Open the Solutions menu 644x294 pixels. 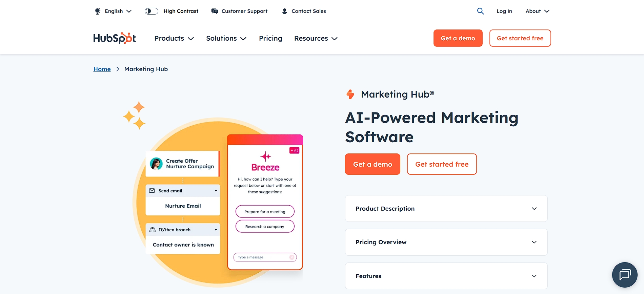pos(226,38)
